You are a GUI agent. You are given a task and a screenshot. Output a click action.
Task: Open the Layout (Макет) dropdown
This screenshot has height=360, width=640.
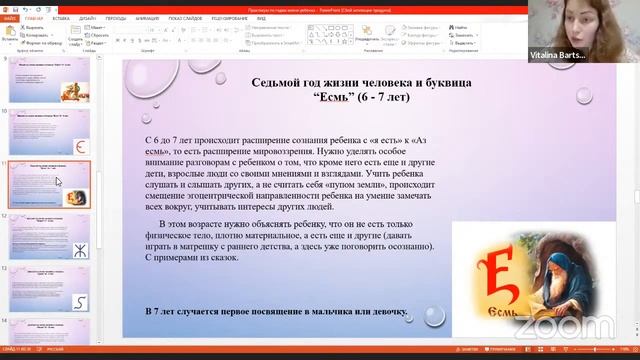[x=95, y=28]
